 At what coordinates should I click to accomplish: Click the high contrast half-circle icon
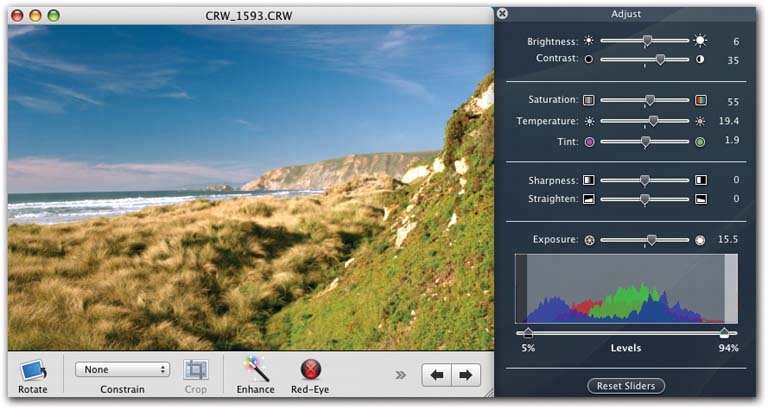pyautogui.click(x=700, y=59)
